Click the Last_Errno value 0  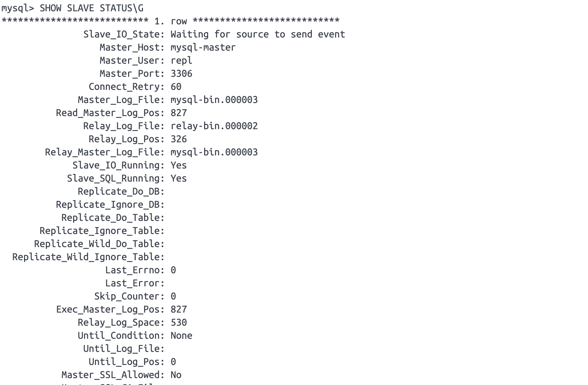tap(173, 270)
